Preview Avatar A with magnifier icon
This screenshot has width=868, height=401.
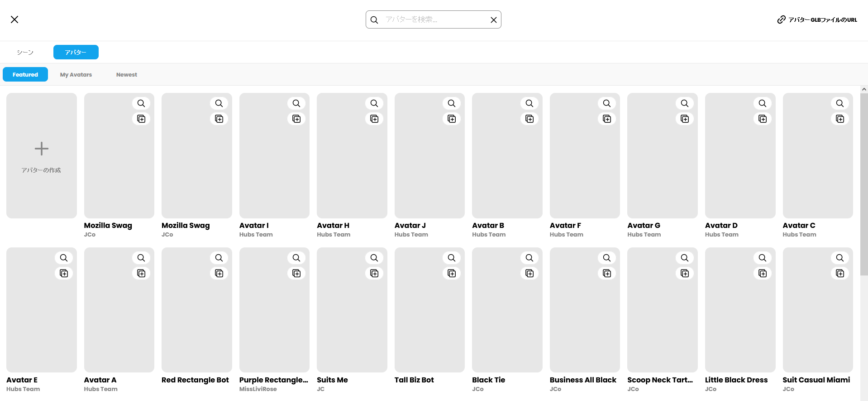(x=141, y=258)
